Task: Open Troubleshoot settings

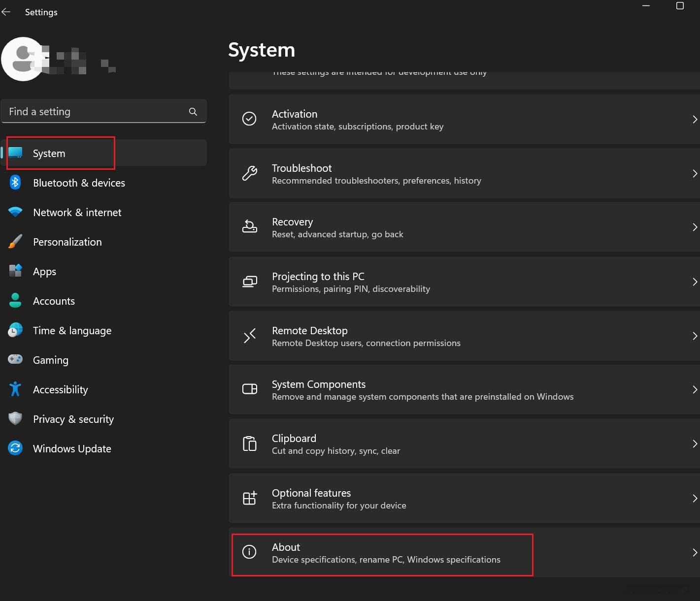Action: pos(464,173)
